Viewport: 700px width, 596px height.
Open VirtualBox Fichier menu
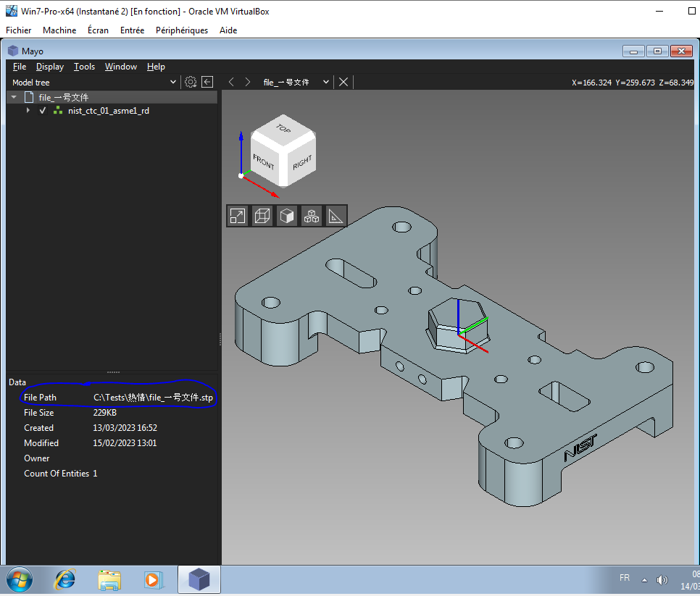[18, 30]
